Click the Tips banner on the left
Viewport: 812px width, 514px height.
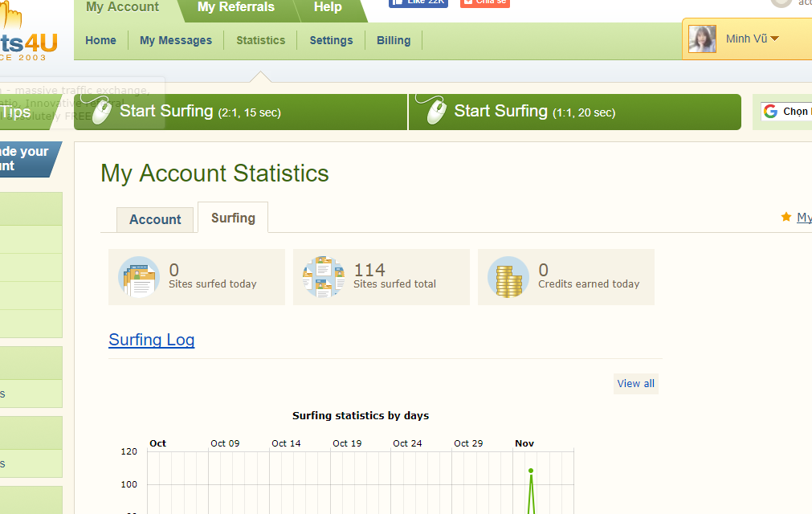pos(27,112)
